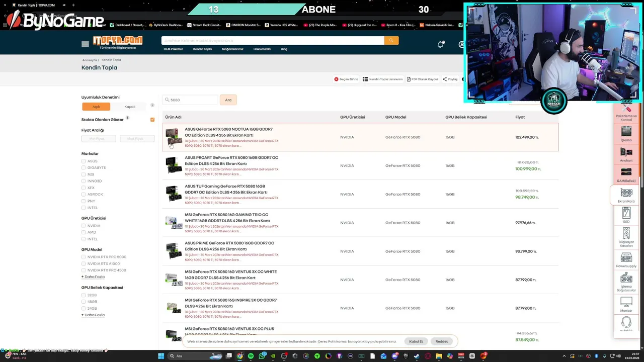Reject cookies with Reddet
The image size is (644, 362).
441,341
